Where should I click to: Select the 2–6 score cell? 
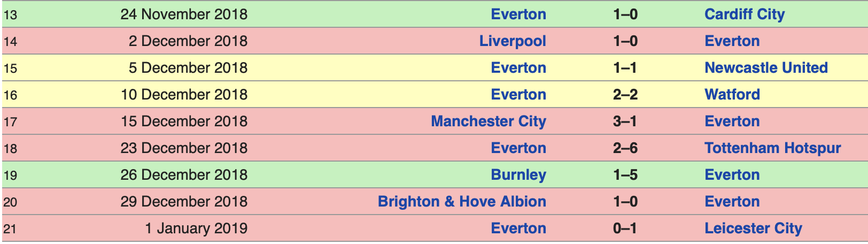click(625, 148)
